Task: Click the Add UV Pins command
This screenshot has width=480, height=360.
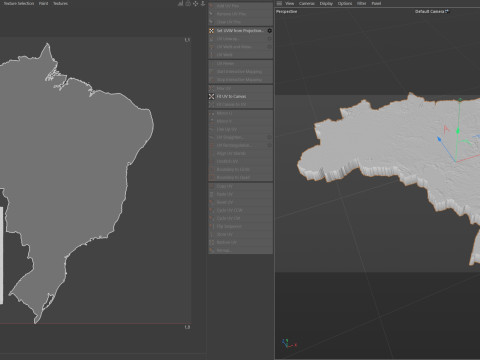Action: pyautogui.click(x=240, y=6)
